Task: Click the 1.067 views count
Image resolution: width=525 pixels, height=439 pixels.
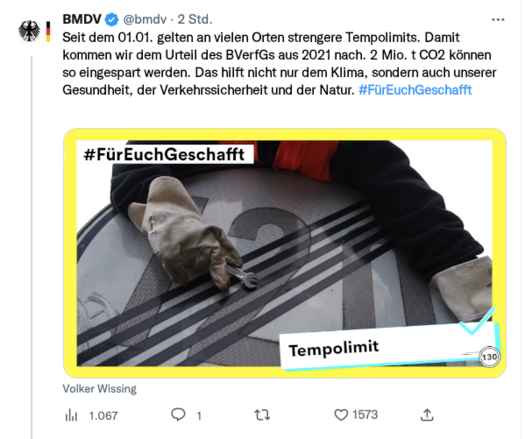Action: (103, 416)
